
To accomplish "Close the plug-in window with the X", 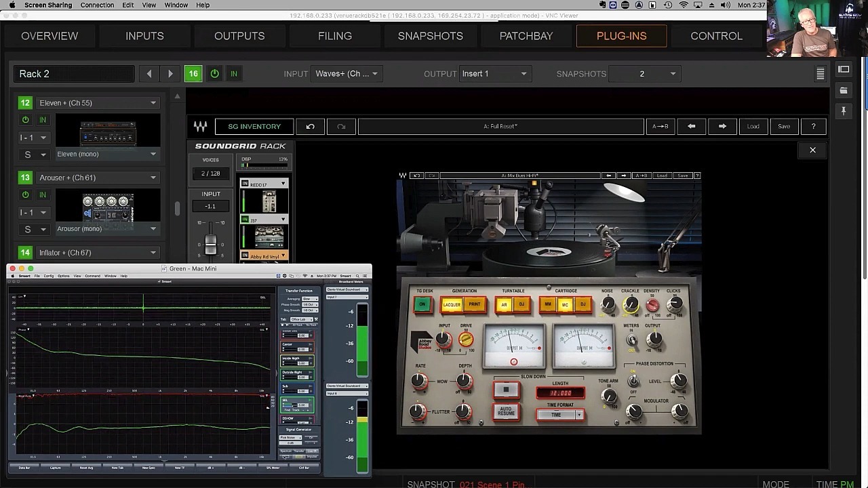I will (812, 150).
